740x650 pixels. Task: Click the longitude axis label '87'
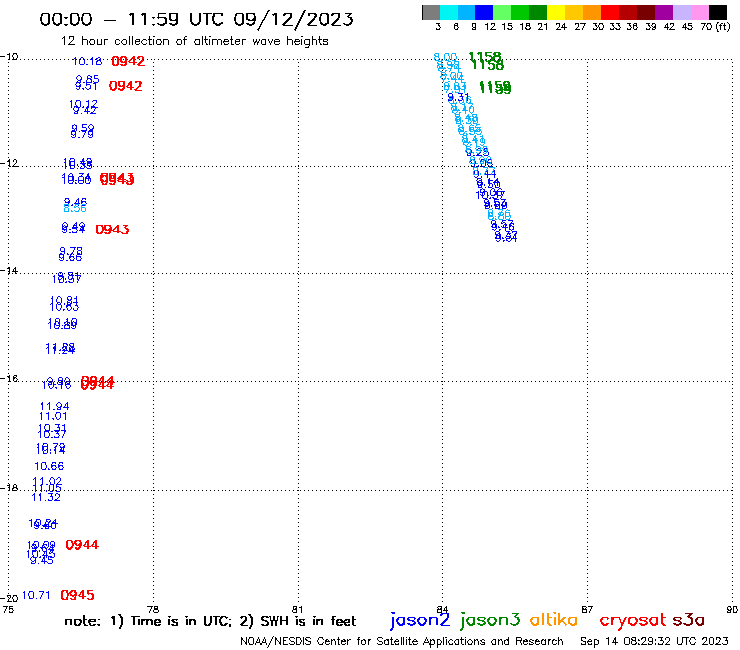click(x=587, y=609)
